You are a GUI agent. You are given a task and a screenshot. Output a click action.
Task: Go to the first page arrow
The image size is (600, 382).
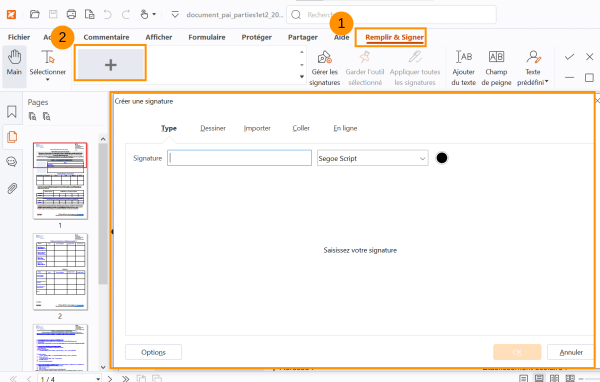[x=13, y=379]
